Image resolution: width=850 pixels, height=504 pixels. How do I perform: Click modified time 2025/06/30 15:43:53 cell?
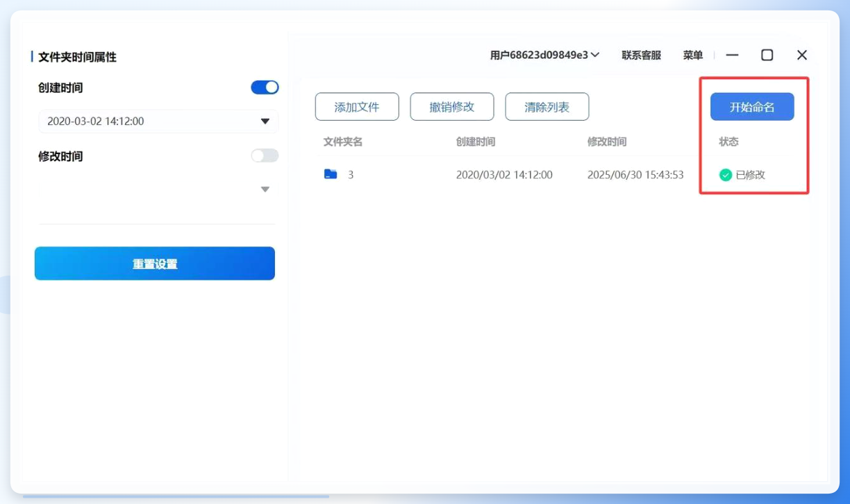point(635,175)
